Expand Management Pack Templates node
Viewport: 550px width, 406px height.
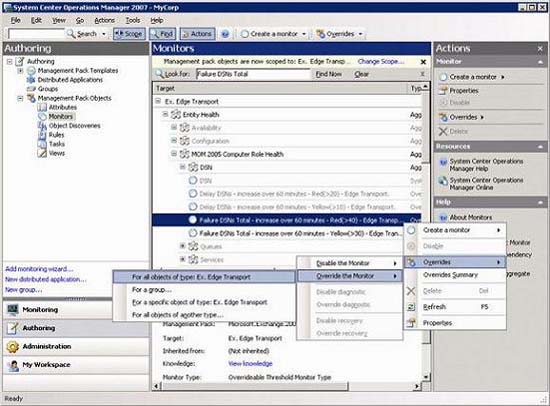tap(20, 71)
